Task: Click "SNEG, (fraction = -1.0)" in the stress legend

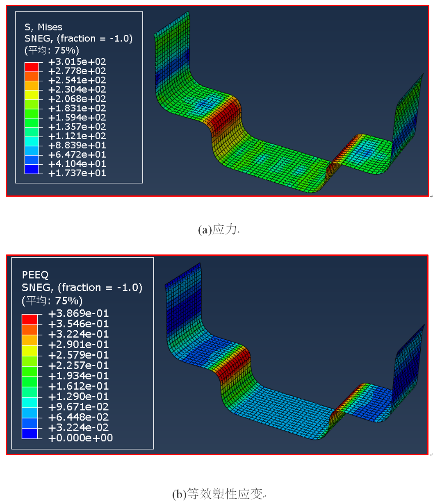Action: pyautogui.click(x=79, y=39)
